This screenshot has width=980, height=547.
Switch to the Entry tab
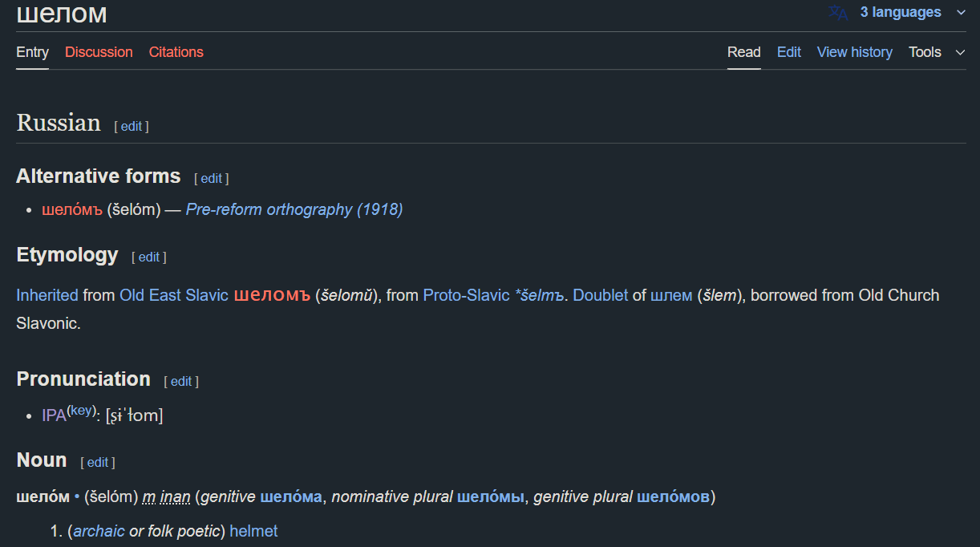pos(32,52)
